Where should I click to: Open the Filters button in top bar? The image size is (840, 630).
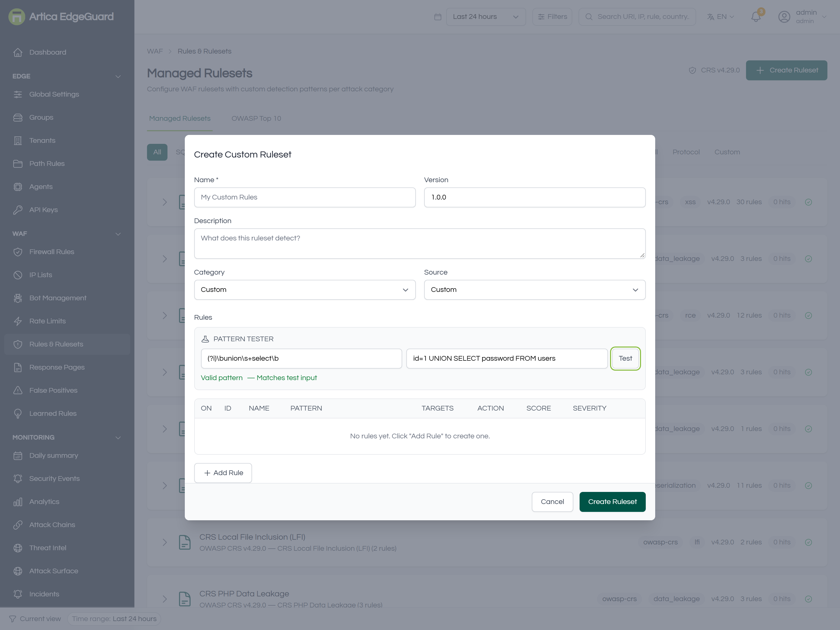click(552, 17)
